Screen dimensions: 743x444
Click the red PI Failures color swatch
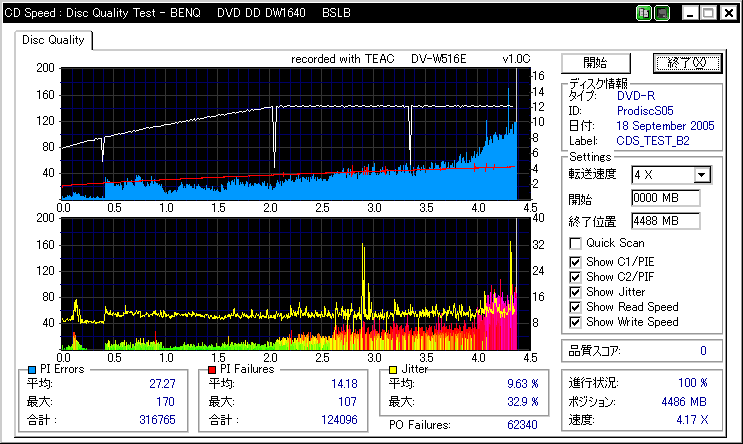tap(212, 370)
